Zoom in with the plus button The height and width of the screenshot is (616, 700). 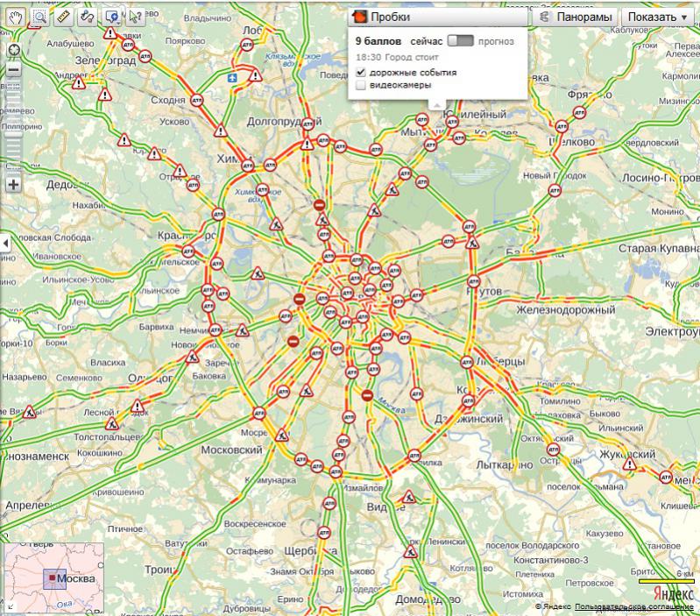pos(14,184)
